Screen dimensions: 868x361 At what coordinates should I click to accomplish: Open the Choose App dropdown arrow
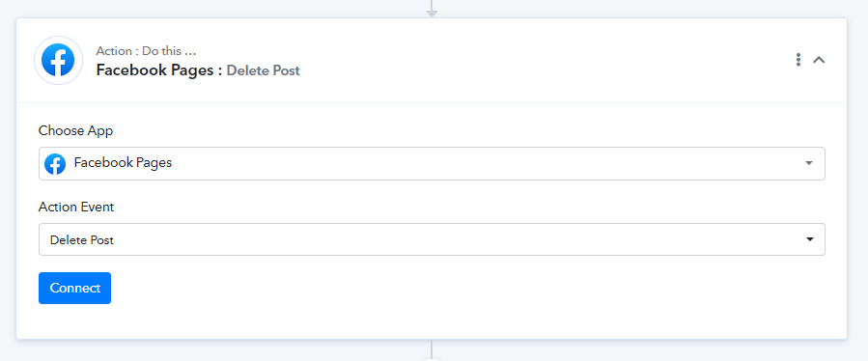(x=809, y=163)
